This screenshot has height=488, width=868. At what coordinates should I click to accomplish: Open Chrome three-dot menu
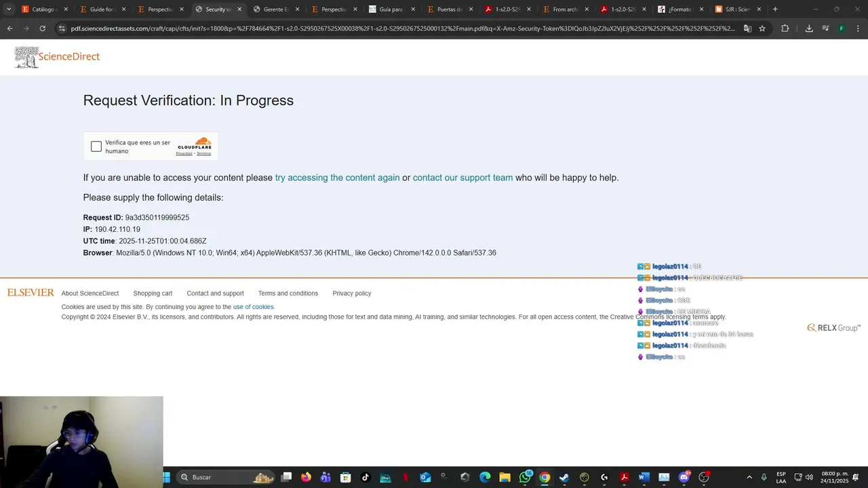857,28
